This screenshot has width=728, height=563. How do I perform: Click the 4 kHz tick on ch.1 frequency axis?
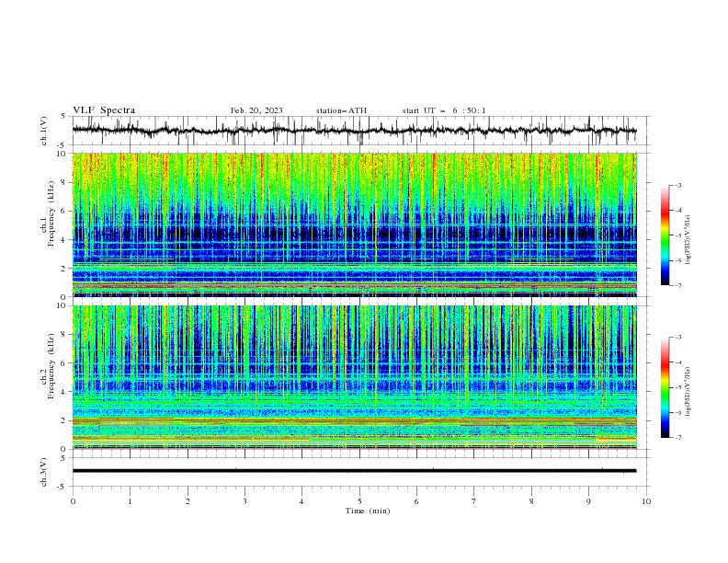click(x=64, y=240)
